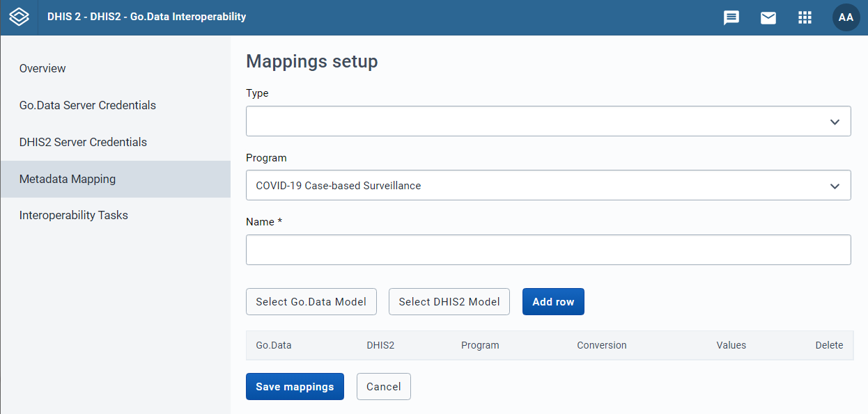Click the Conversion column header

coord(602,345)
